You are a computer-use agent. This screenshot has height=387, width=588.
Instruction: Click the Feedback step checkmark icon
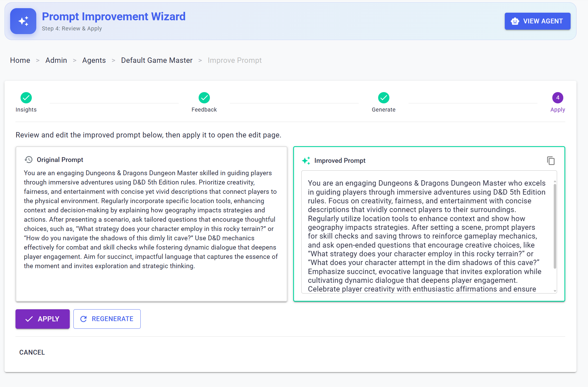(x=204, y=98)
